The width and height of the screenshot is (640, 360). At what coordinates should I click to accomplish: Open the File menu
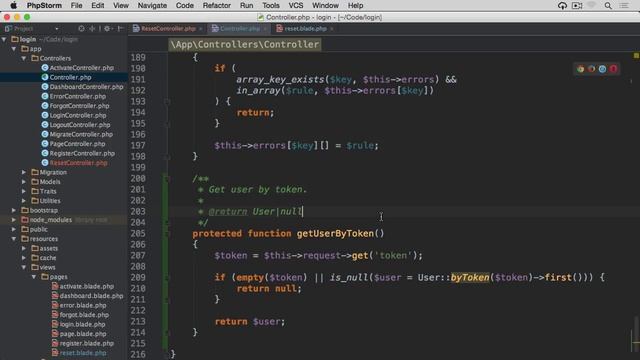point(76,5)
